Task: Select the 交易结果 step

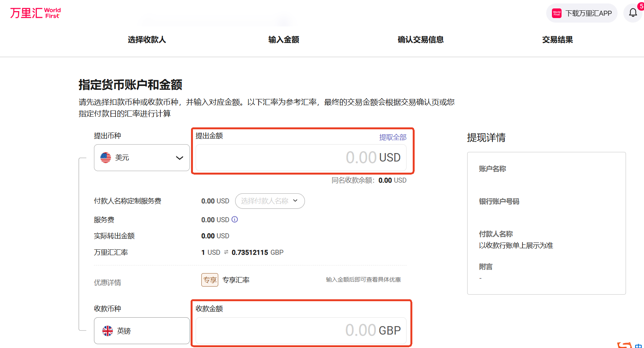Action: click(557, 39)
